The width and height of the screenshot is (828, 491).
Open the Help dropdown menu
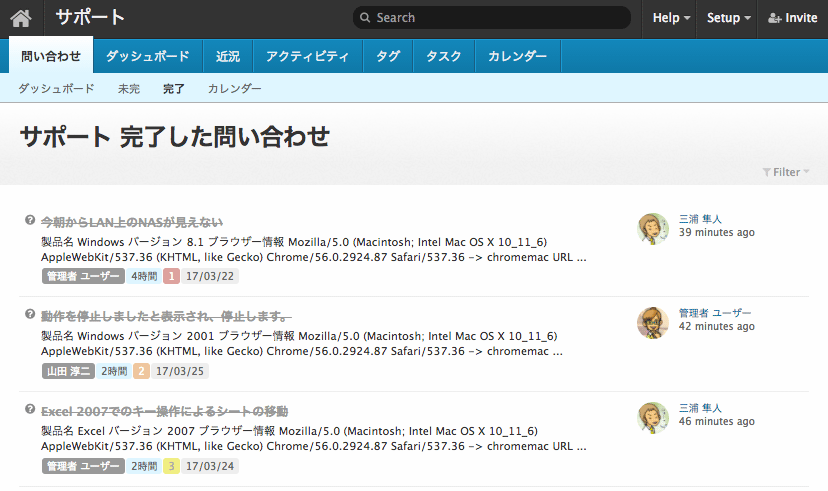click(671, 18)
